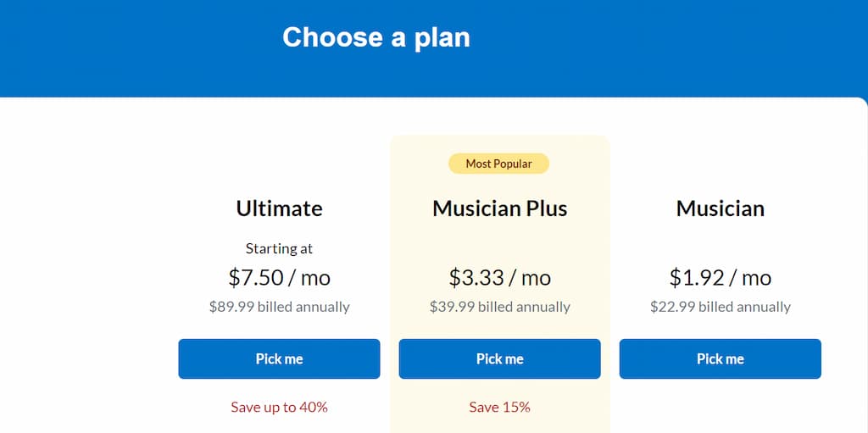This screenshot has width=868, height=433.
Task: Click the $3.33 / mo price
Action: click(x=500, y=277)
